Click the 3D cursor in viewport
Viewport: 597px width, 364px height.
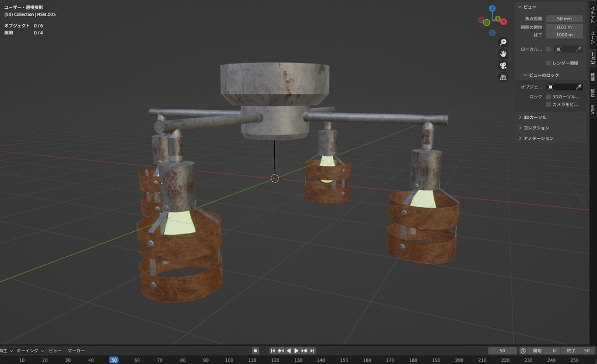[275, 178]
